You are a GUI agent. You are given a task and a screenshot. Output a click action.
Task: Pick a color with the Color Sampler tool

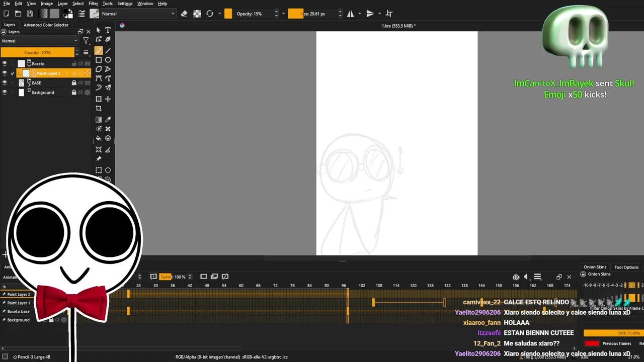pos(108,119)
